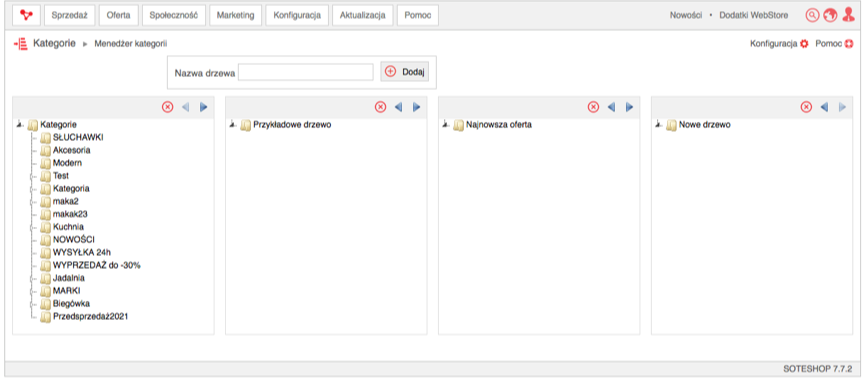Select the Test category label
This screenshot has height=380, width=864.
tap(61, 176)
